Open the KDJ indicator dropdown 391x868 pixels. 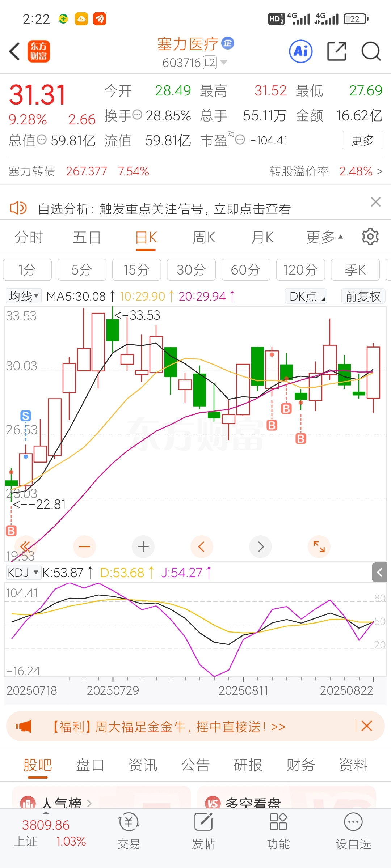tap(23, 573)
